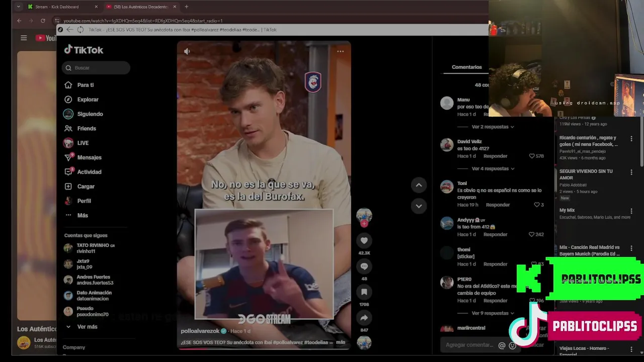644x362 pixels.
Task: Reload the browser page
Action: click(x=43, y=21)
